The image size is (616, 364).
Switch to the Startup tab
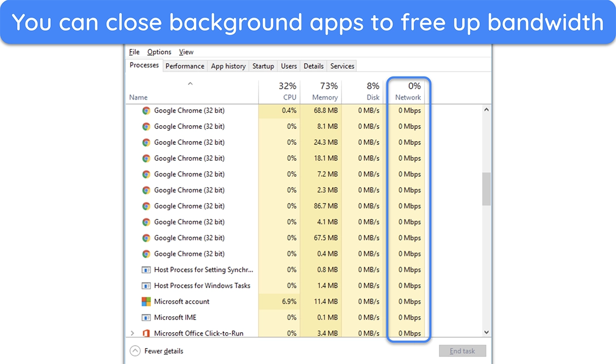[263, 66]
